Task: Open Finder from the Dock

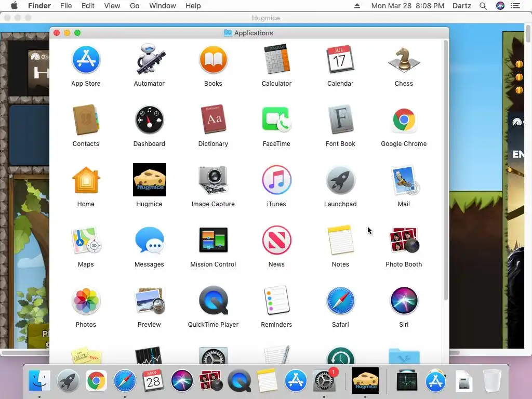Action: click(x=39, y=381)
